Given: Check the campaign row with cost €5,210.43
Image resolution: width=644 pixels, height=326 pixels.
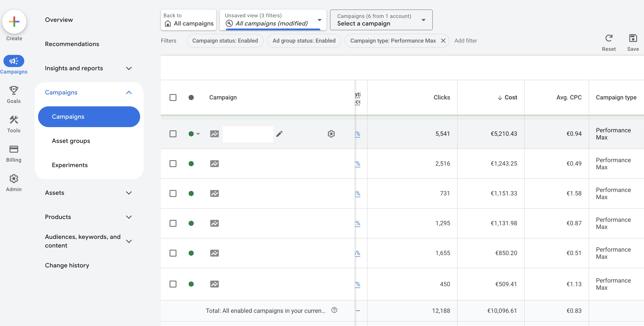Looking at the screenshot, I should [173, 134].
